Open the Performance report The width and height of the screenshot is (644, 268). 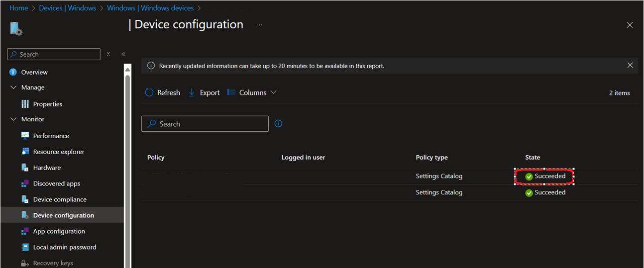point(51,136)
